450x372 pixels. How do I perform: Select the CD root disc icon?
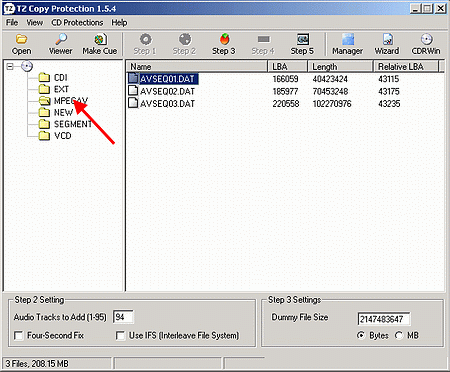[x=27, y=66]
